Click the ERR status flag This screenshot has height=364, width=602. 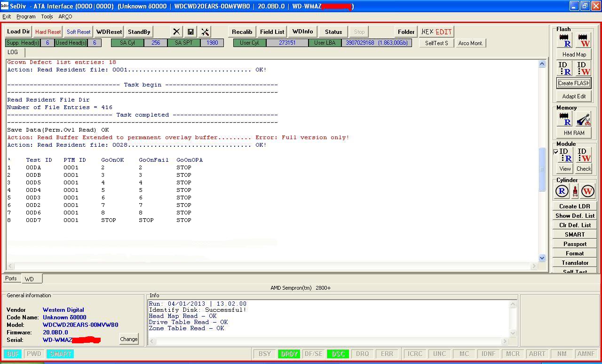click(387, 354)
